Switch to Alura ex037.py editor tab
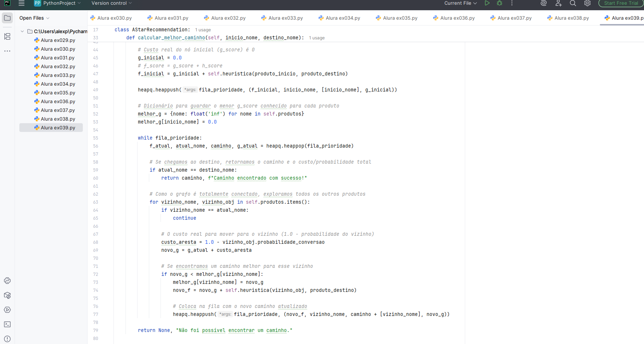Image resolution: width=644 pixels, height=344 pixels. [x=511, y=18]
